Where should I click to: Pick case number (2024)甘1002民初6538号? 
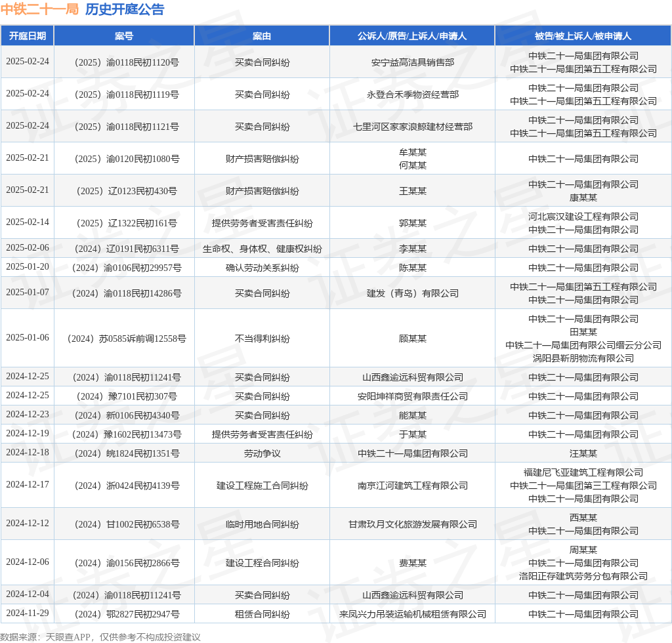[127, 524]
